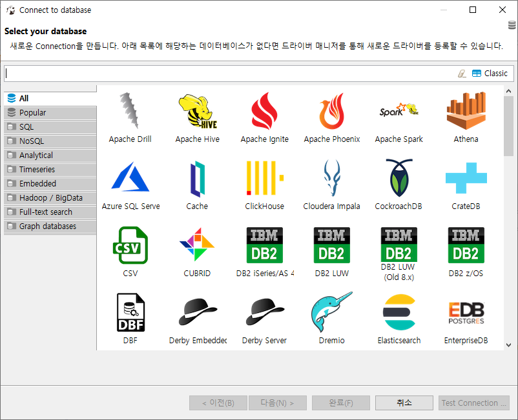Image resolution: width=518 pixels, height=420 pixels.
Task: Click the 취소 cancel button
Action: (404, 403)
